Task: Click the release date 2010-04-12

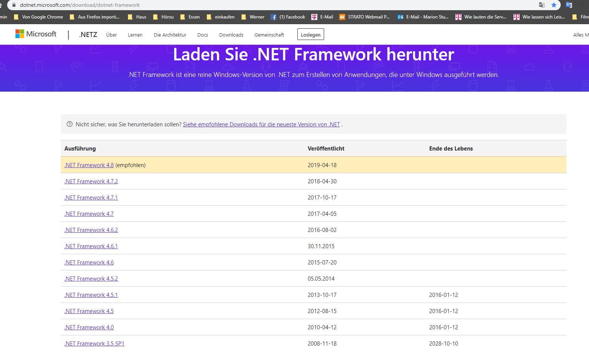Action: (x=322, y=327)
